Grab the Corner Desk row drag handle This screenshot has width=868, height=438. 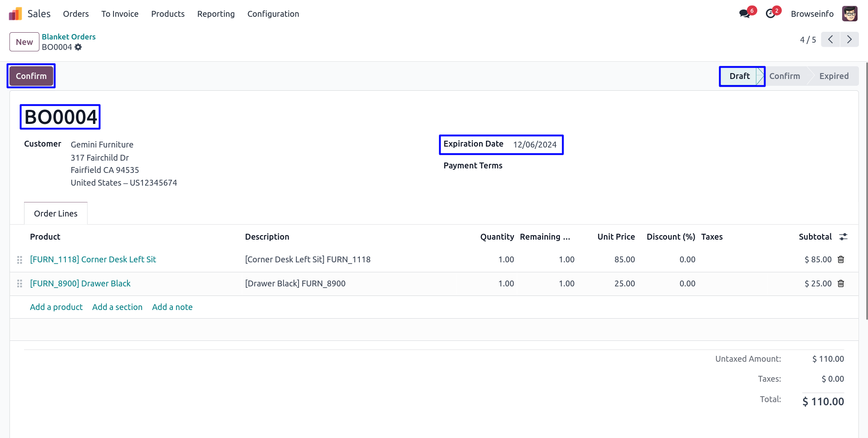tap(20, 260)
